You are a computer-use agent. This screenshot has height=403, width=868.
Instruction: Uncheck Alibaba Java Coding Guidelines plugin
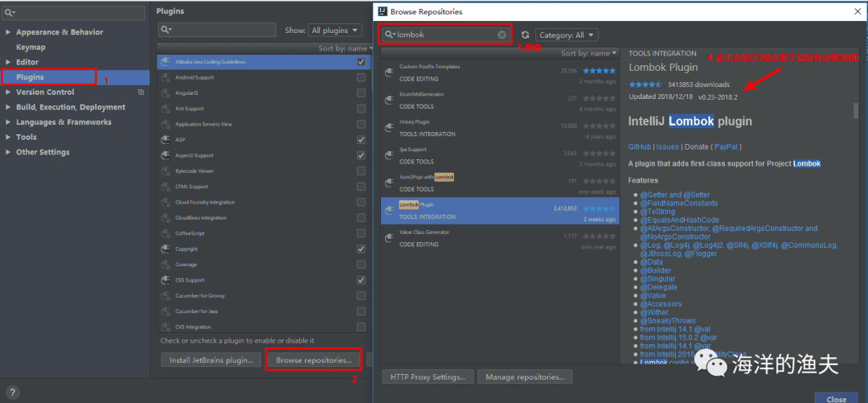pyautogui.click(x=361, y=61)
